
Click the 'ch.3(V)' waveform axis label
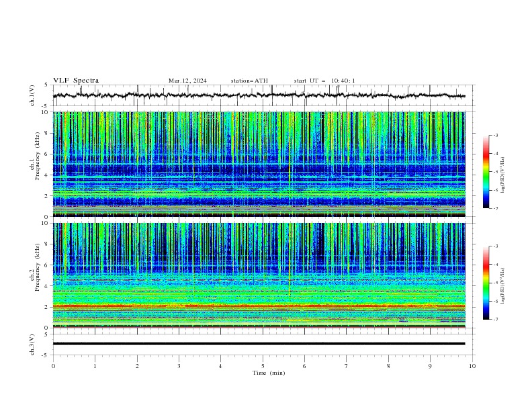click(32, 345)
